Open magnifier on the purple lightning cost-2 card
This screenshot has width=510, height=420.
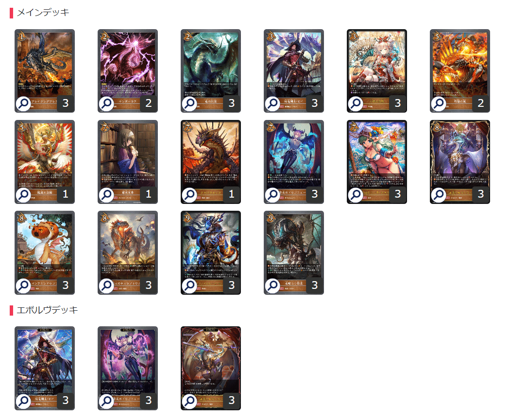106,104
